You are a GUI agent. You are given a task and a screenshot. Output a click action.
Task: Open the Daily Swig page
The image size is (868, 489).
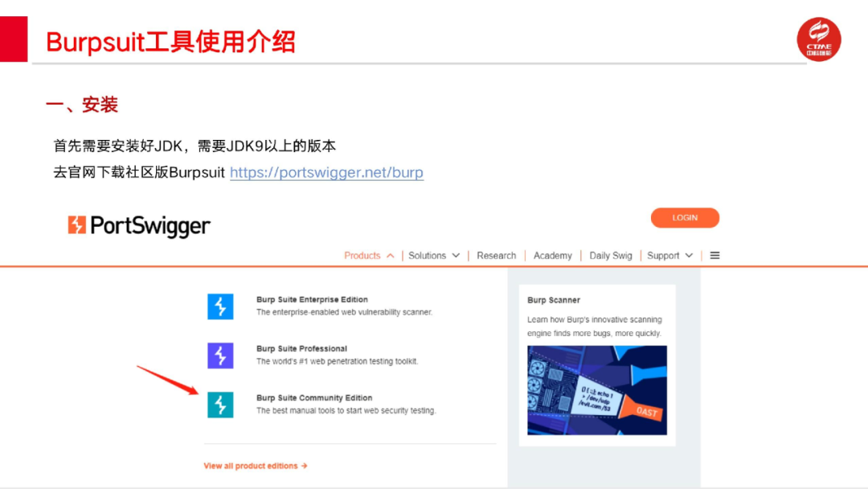click(x=611, y=255)
